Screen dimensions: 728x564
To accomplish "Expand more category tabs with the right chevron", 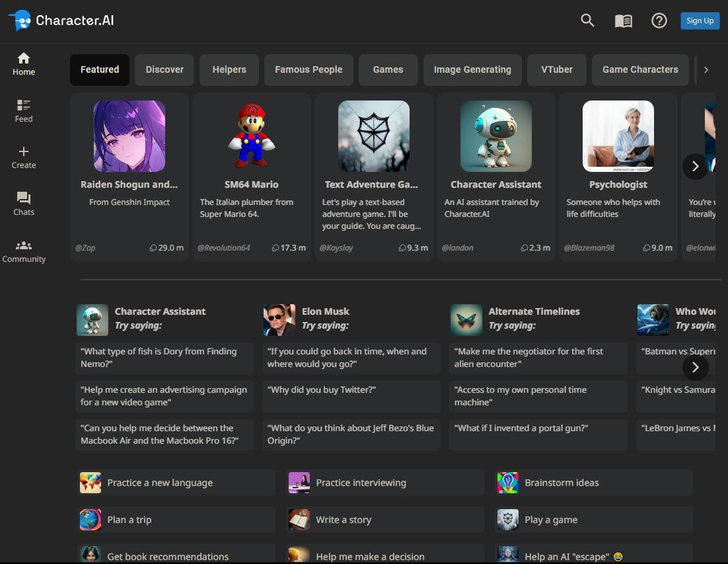I will (x=706, y=69).
